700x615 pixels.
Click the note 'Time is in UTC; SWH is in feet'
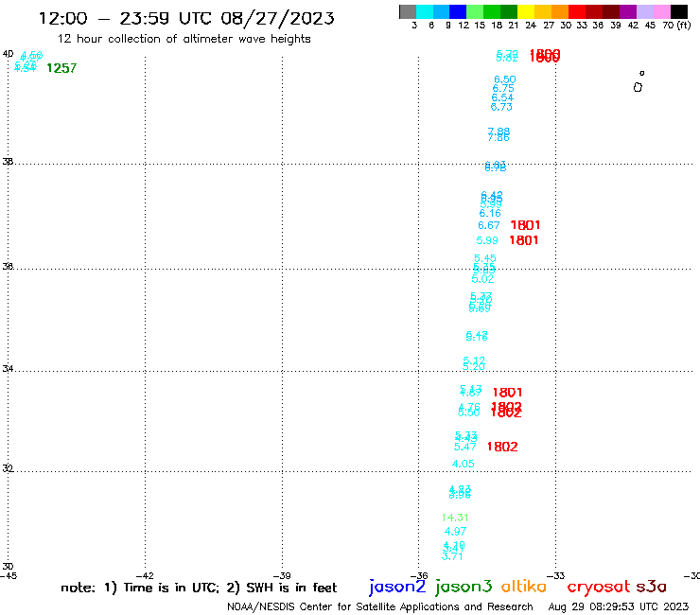199,588
